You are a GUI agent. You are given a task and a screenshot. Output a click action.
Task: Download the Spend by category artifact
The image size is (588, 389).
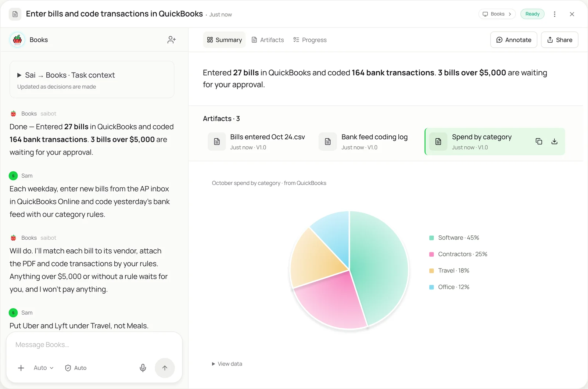555,142
